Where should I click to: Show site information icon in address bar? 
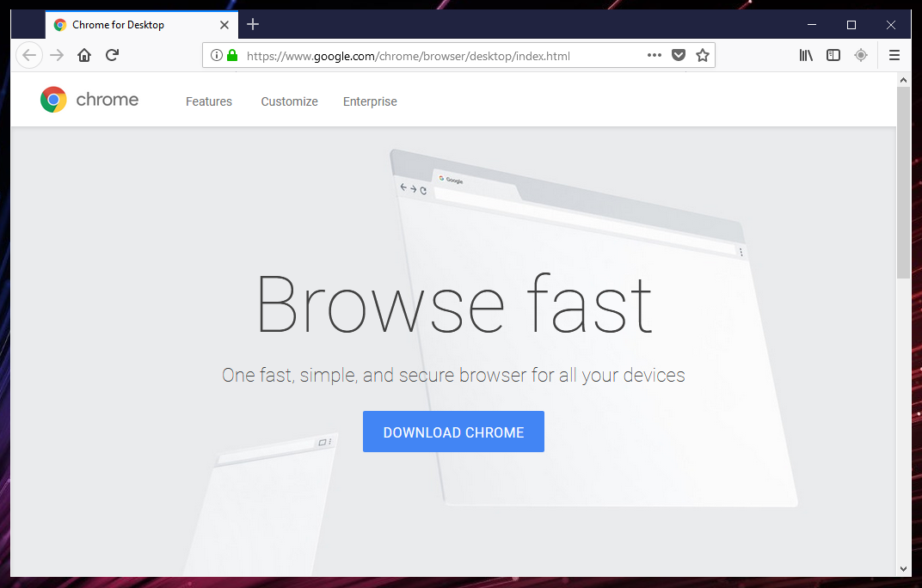pyautogui.click(x=217, y=55)
